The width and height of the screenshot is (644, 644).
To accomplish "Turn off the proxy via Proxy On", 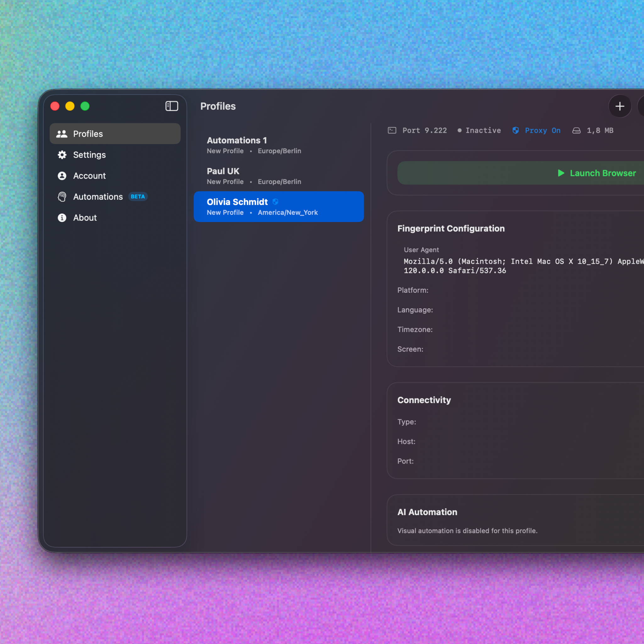I will pos(543,130).
